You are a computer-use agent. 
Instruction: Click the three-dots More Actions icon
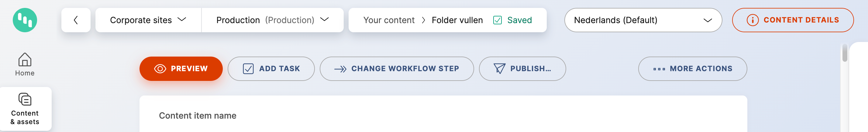[659, 69]
